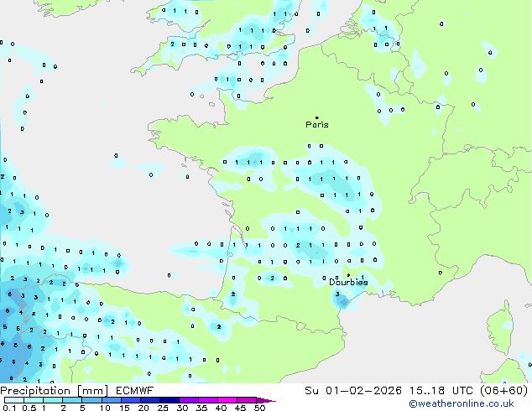Click the legend value 35
The image size is (532, 411).
point(201,408)
